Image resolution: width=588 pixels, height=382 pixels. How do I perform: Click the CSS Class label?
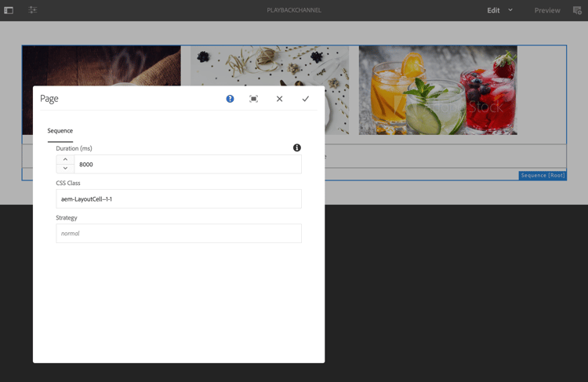click(68, 183)
